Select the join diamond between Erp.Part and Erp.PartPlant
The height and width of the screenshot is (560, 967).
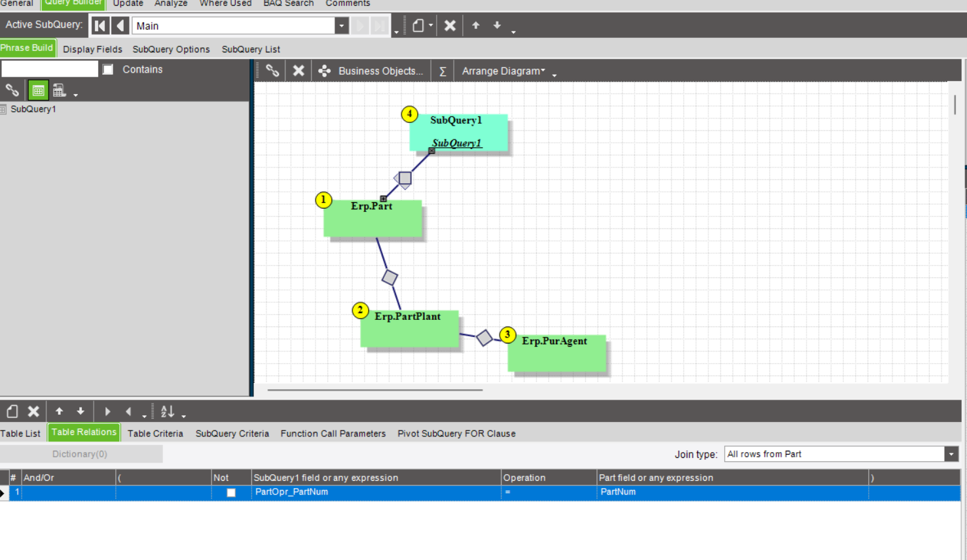pyautogui.click(x=390, y=277)
